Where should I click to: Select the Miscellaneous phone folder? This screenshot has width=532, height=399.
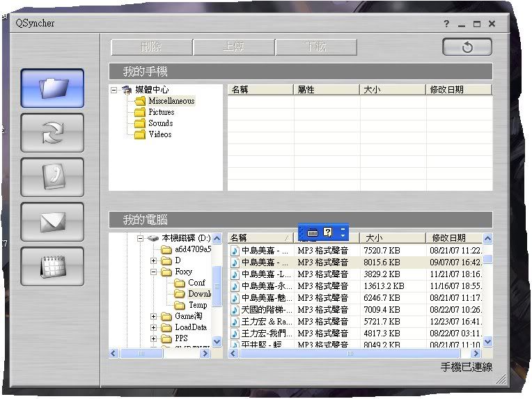[171, 101]
